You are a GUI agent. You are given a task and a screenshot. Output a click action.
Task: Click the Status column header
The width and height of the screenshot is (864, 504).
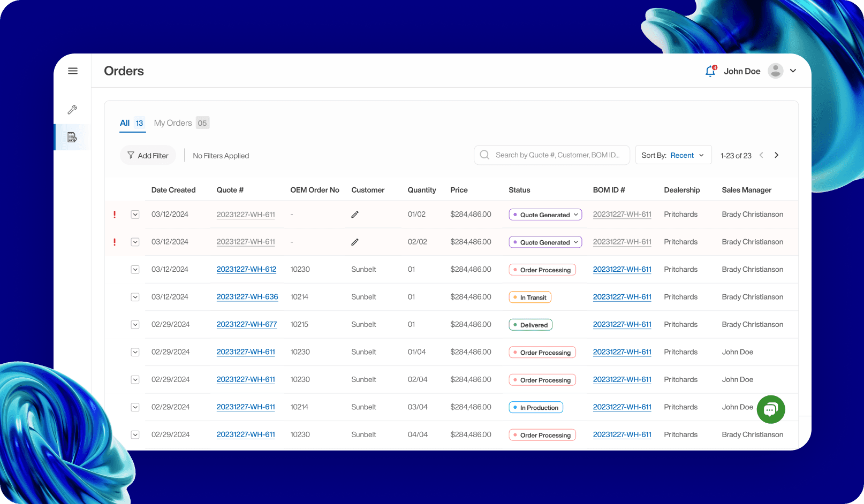[519, 190]
